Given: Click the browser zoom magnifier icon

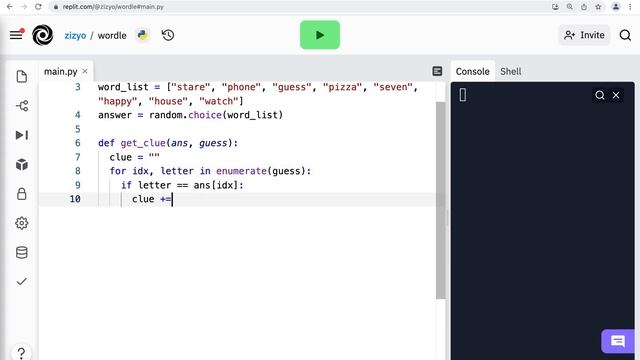Looking at the screenshot, I should (x=569, y=7).
